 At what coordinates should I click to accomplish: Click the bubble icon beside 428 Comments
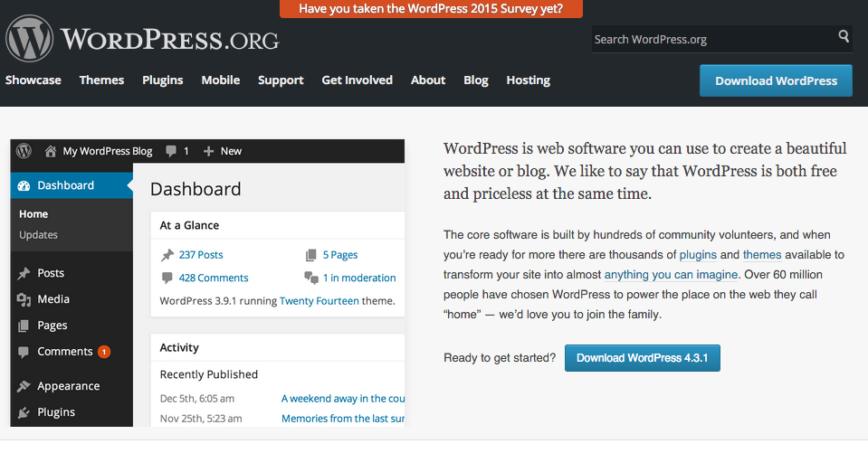[x=167, y=278]
